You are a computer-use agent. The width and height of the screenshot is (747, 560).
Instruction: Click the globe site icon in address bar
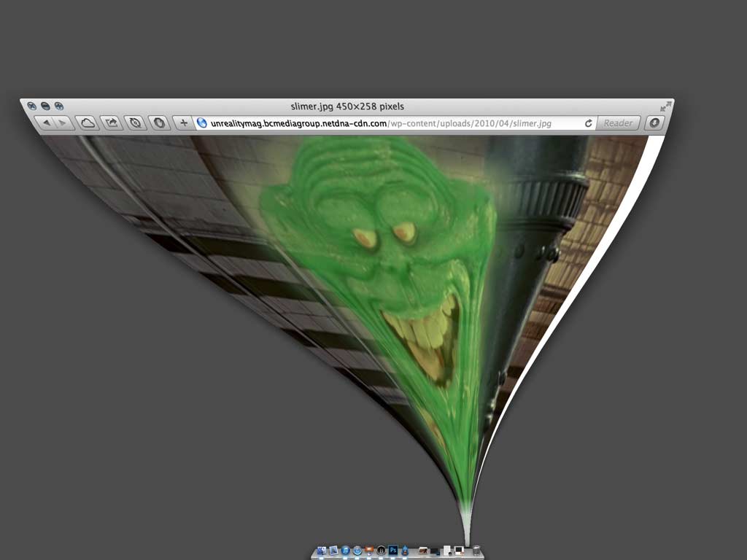(x=202, y=123)
